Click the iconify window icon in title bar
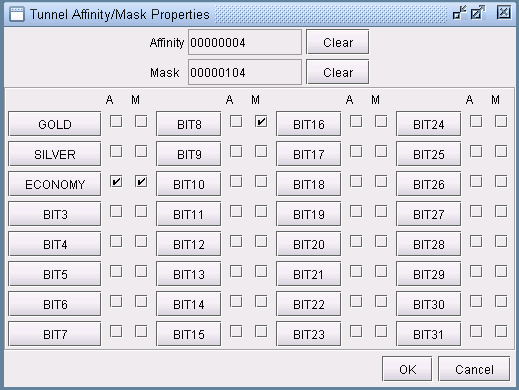519x390 pixels. 460,13
